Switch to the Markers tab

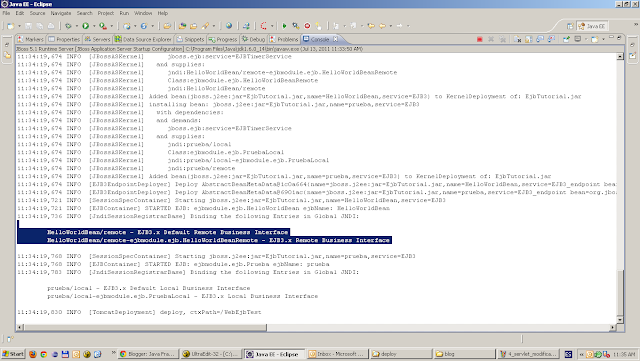point(31,39)
